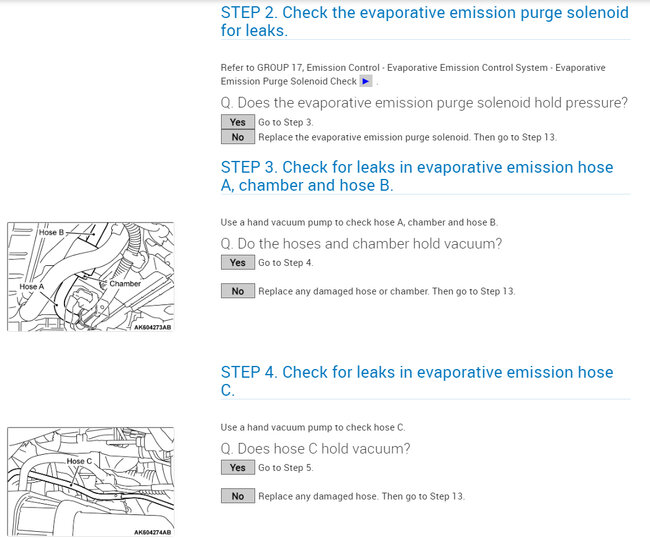Click the STEP 4 hose C heading
The image size is (650, 538).
click(x=417, y=381)
